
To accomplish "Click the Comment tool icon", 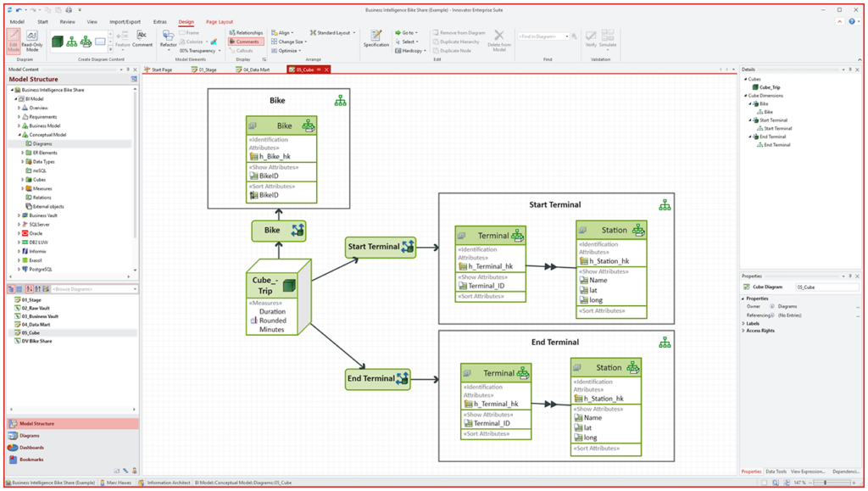I will coord(142,38).
